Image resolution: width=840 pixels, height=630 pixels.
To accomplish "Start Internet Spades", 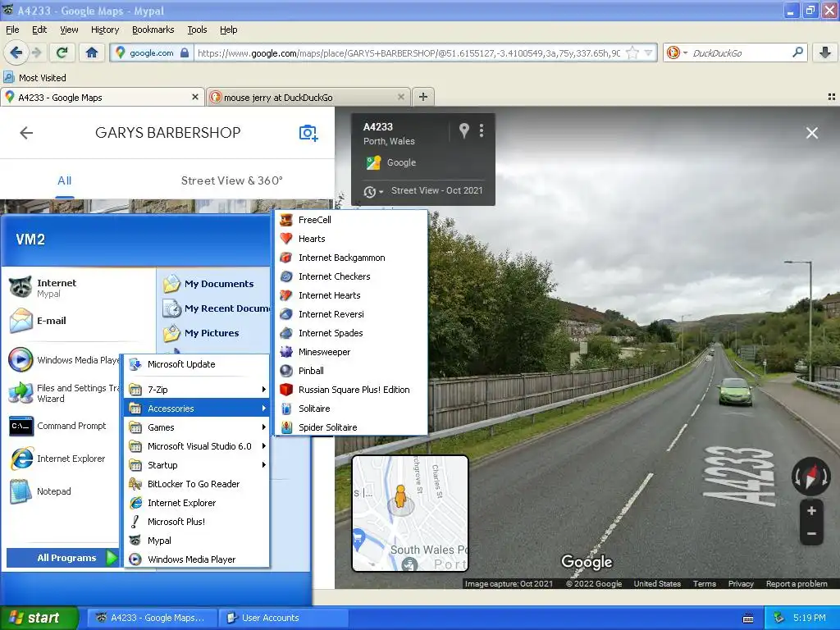I will [351, 333].
